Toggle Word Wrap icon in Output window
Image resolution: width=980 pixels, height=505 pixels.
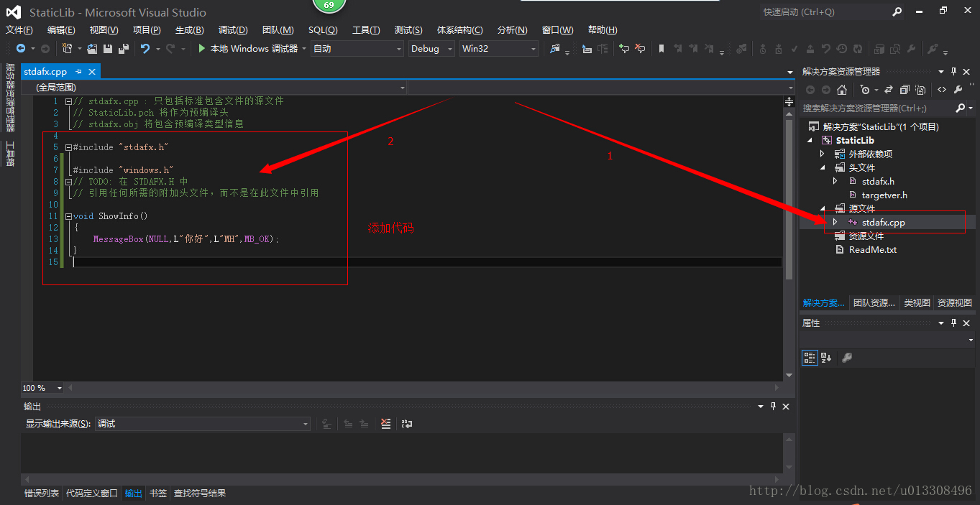tap(407, 424)
